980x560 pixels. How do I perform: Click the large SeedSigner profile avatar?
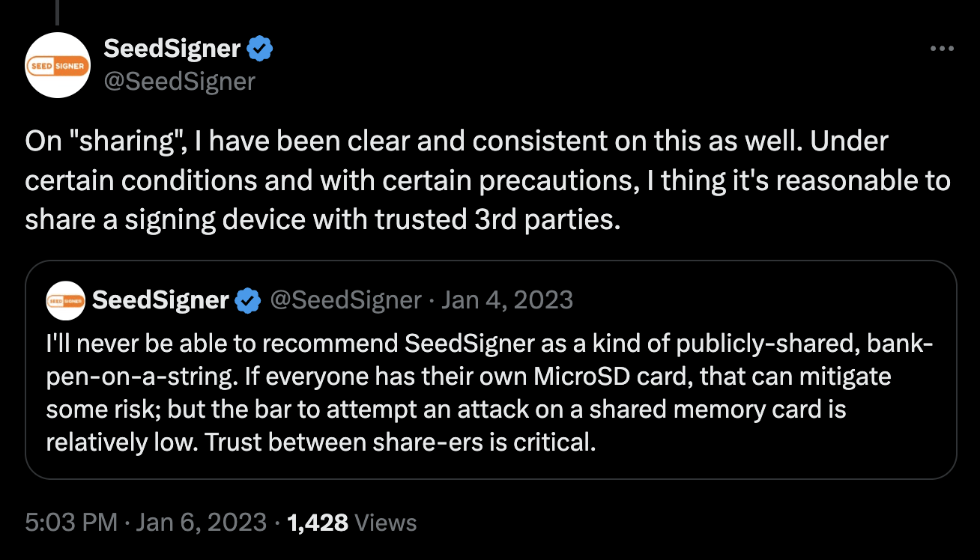point(58,64)
